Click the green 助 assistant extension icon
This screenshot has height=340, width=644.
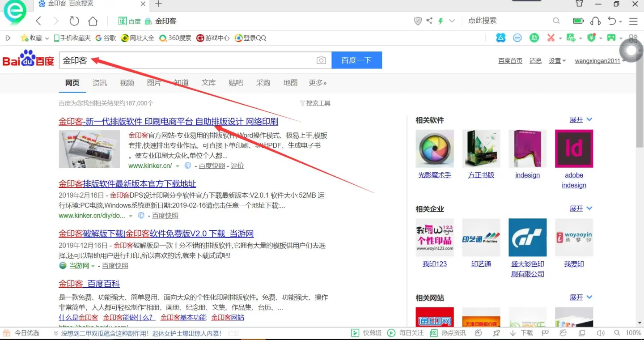click(x=534, y=38)
